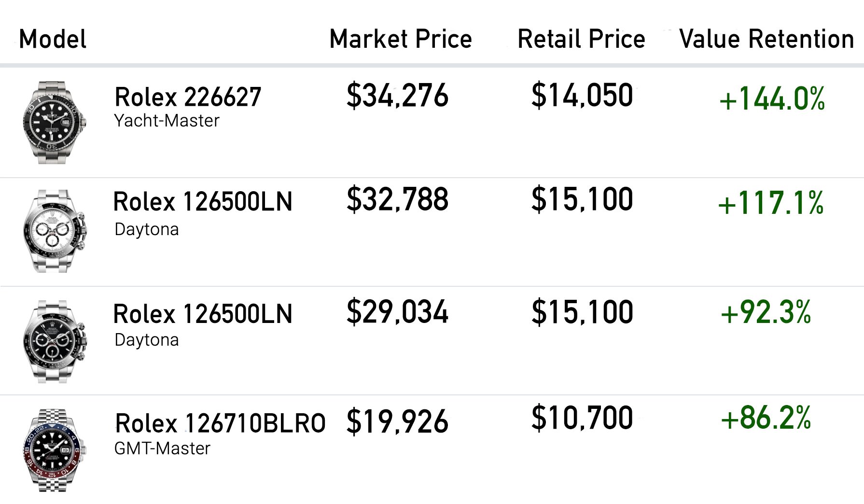Click the Yacht-Master 226627 watch image
The width and height of the screenshot is (864, 504).
(54, 123)
